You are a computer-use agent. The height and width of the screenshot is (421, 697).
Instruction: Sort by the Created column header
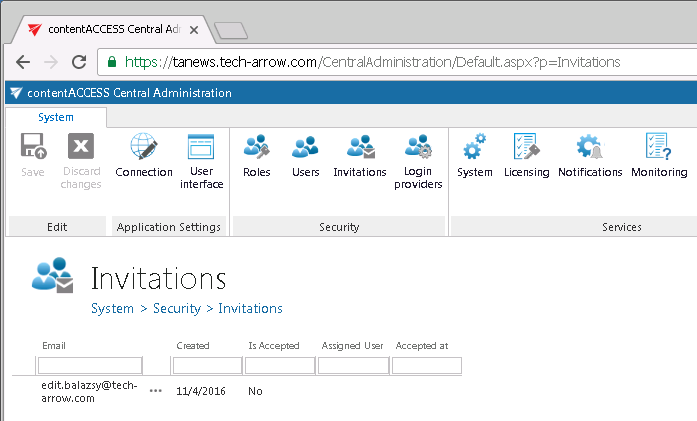tap(192, 345)
